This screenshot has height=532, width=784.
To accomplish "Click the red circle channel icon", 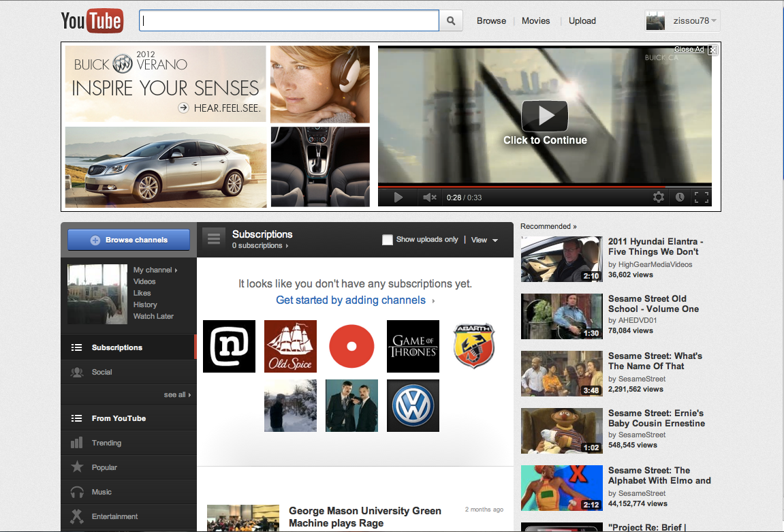I will coord(351,347).
